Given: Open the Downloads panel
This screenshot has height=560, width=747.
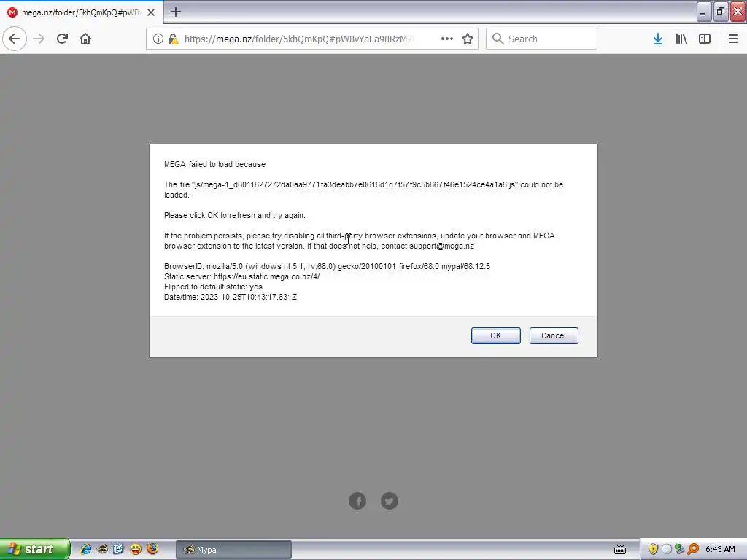Looking at the screenshot, I should coord(658,39).
